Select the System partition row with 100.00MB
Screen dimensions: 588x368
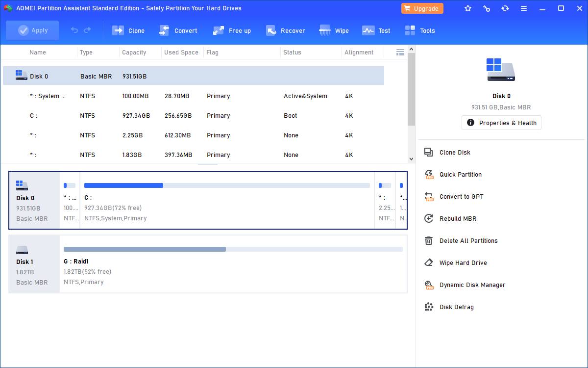[x=194, y=96]
